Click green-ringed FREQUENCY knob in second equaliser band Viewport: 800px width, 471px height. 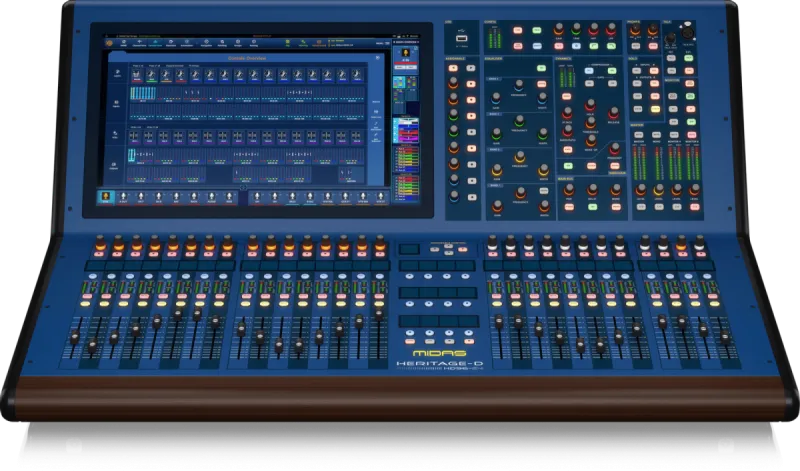pyautogui.click(x=519, y=121)
